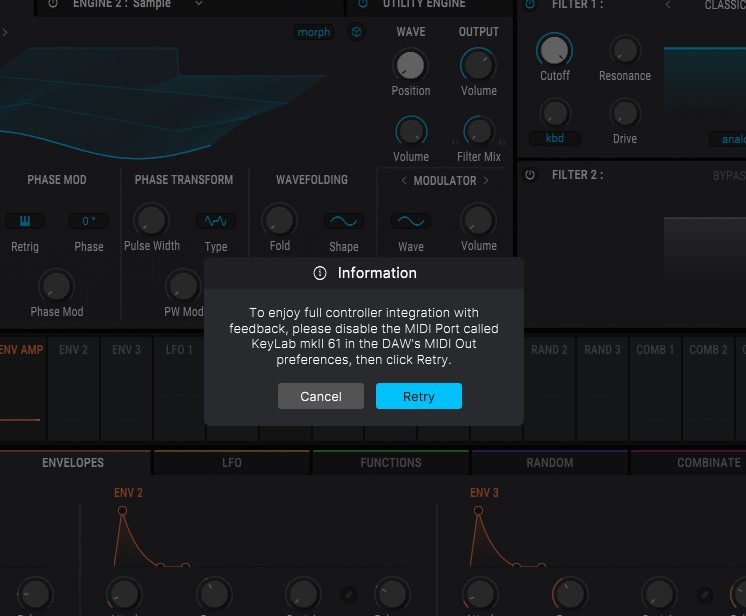Toggle the Engine 2 power button
Image resolution: width=746 pixels, height=616 pixels.
coord(53,4)
